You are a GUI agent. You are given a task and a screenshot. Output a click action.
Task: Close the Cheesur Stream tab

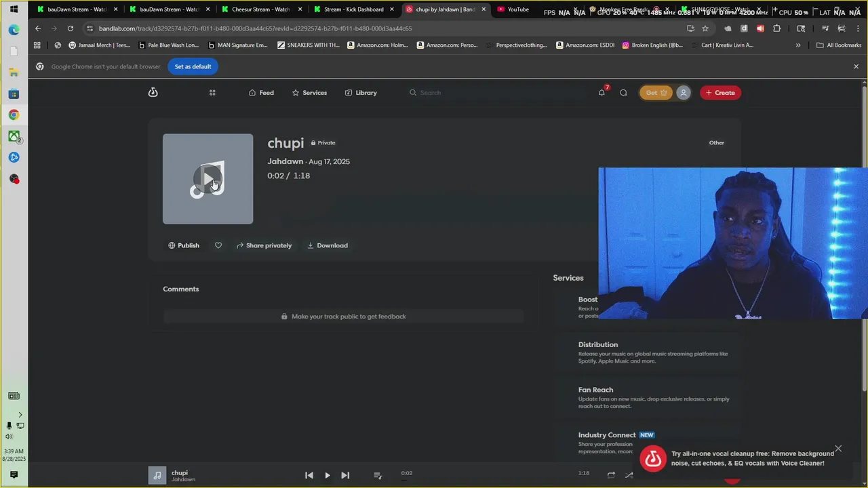(300, 9)
